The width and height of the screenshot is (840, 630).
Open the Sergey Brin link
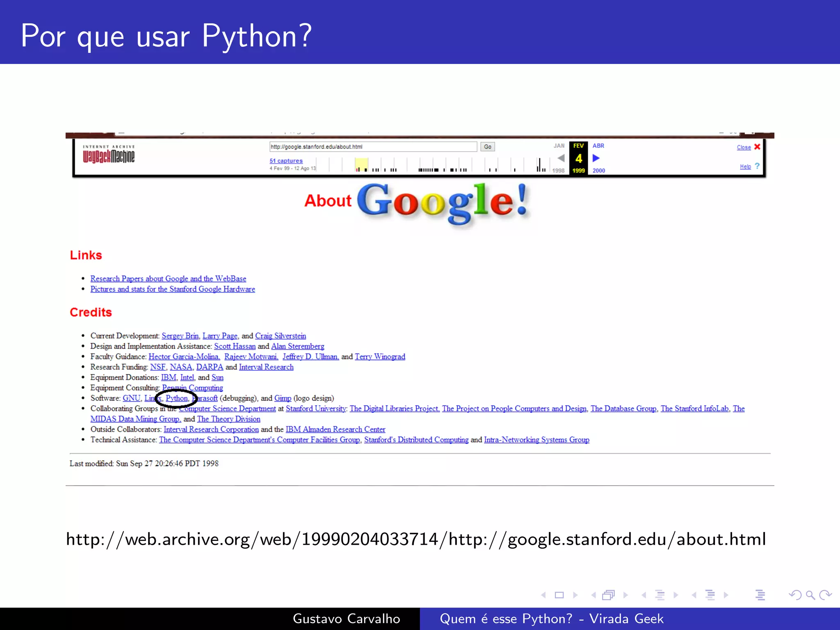180,336
